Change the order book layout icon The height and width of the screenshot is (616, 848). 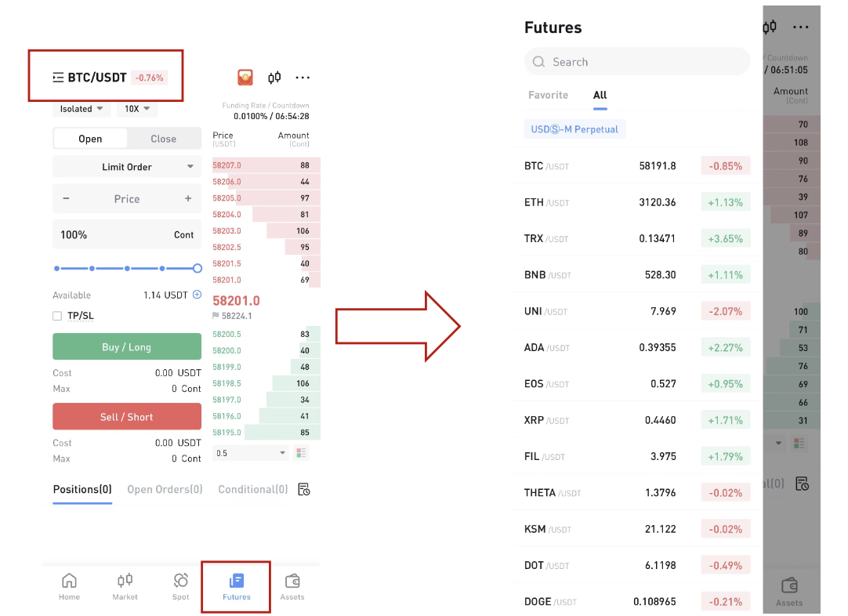[x=301, y=453]
